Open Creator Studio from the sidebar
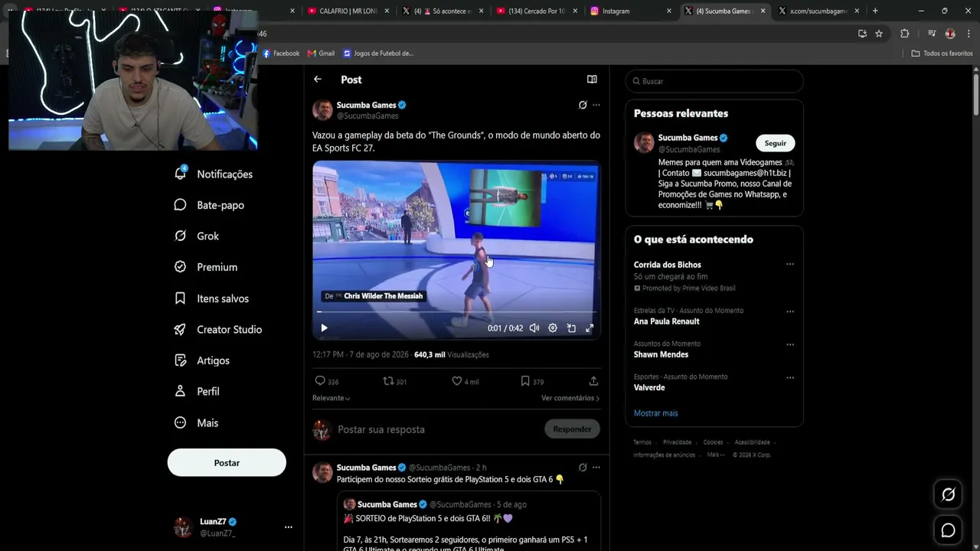980x551 pixels. [x=218, y=330]
